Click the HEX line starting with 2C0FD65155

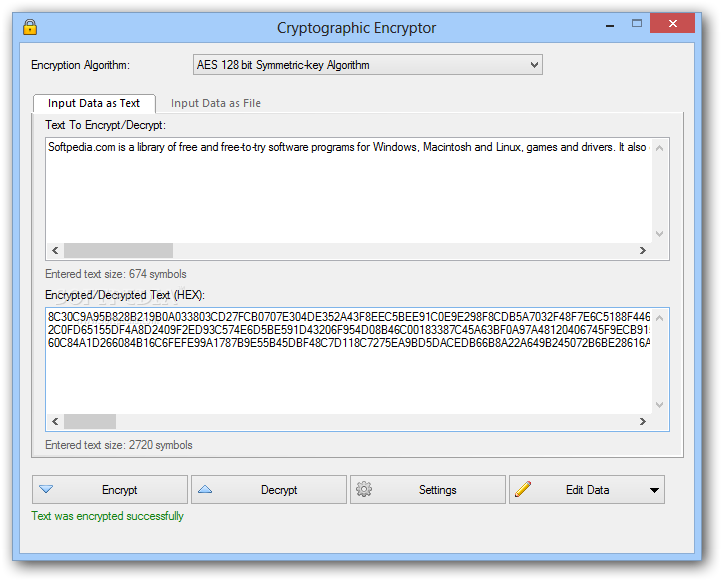pos(349,330)
